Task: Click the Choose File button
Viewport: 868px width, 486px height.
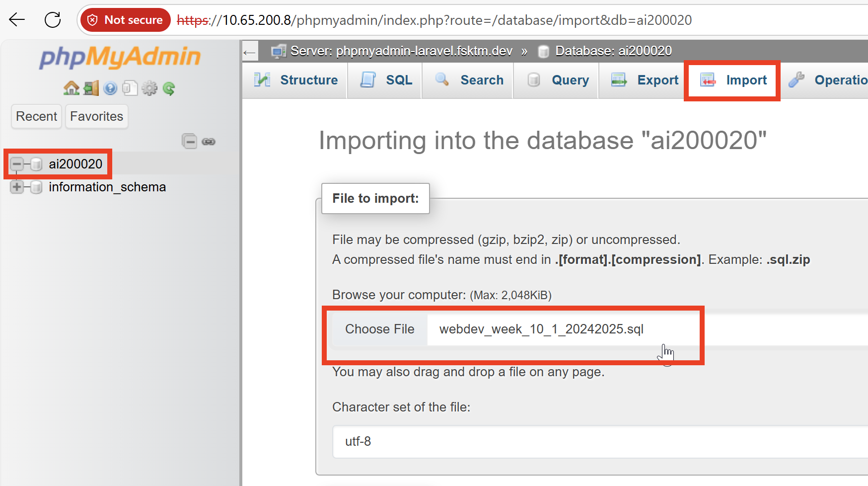Action: tap(380, 329)
